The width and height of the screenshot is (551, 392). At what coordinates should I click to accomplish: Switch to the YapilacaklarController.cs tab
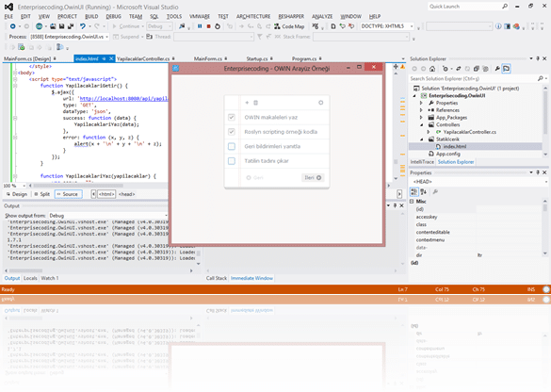pos(143,58)
